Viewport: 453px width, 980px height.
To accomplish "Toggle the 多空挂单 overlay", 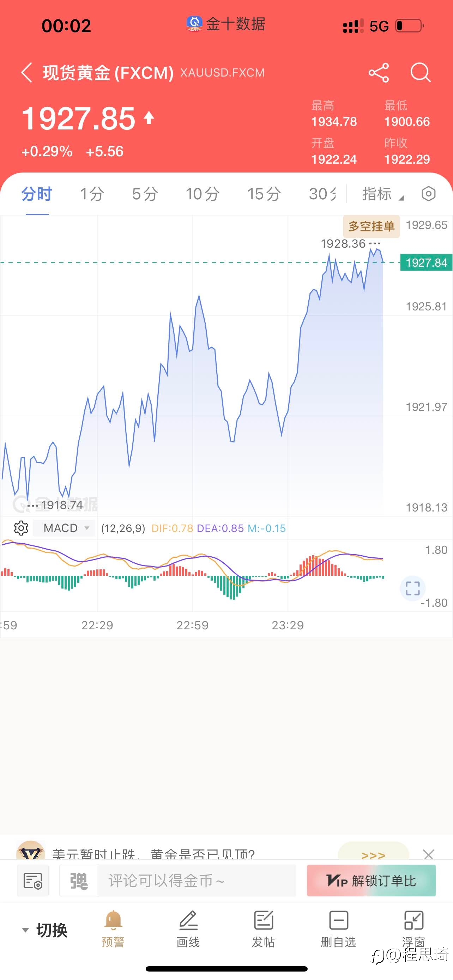I will tap(371, 226).
